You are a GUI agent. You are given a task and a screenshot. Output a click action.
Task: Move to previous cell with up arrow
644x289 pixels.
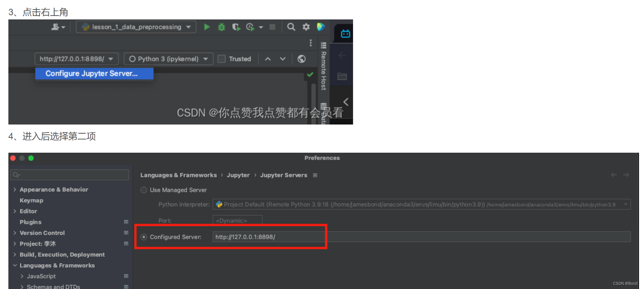pos(268,59)
